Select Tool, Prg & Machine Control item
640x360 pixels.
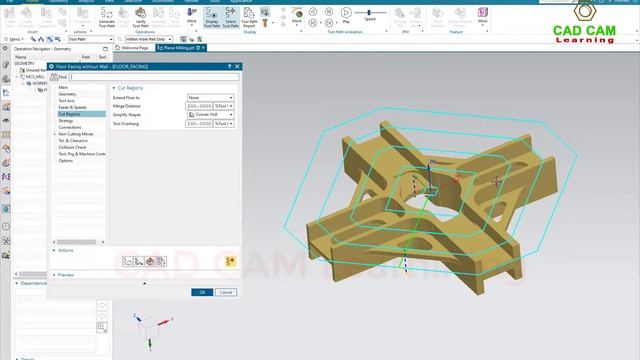pos(82,154)
